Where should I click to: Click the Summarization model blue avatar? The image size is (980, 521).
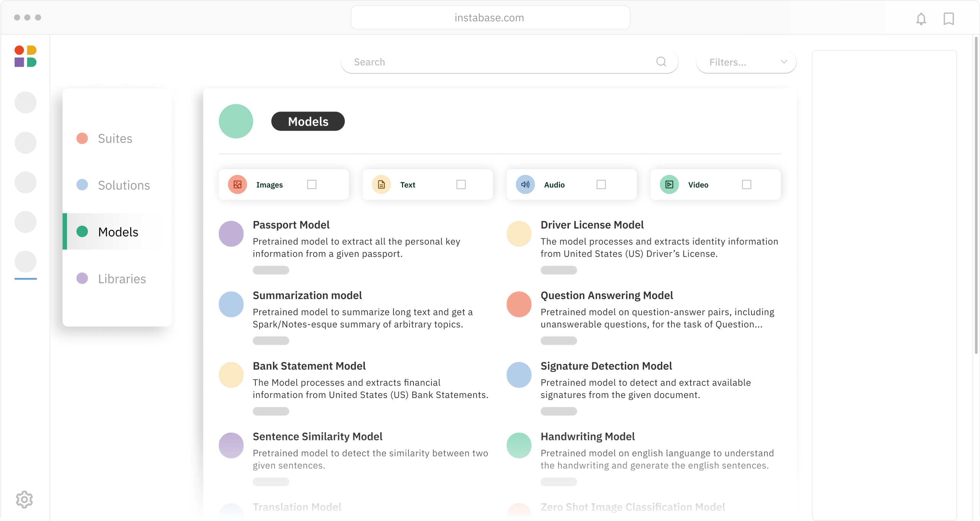tap(231, 304)
